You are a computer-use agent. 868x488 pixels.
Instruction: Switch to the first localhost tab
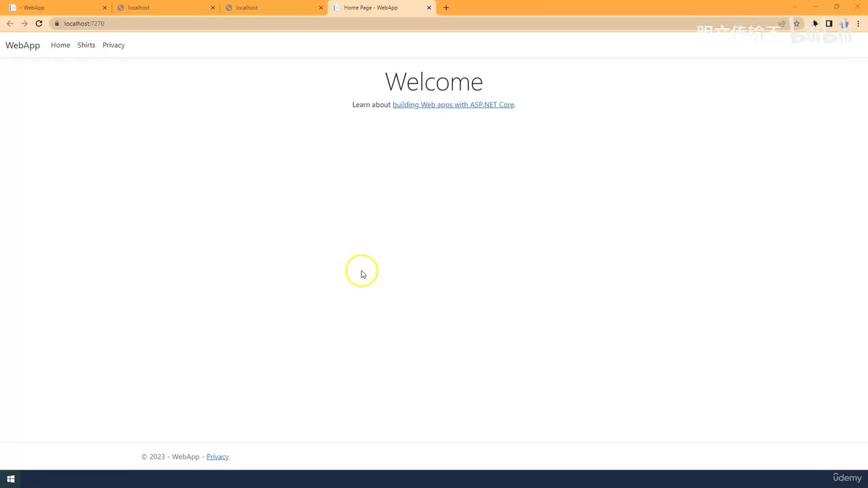click(166, 7)
